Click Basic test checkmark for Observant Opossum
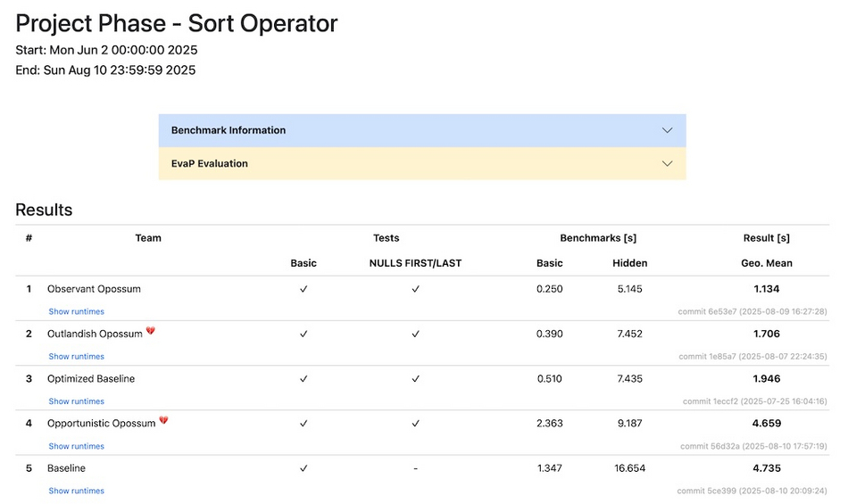Viewport: 848px width, 504px height. (303, 289)
